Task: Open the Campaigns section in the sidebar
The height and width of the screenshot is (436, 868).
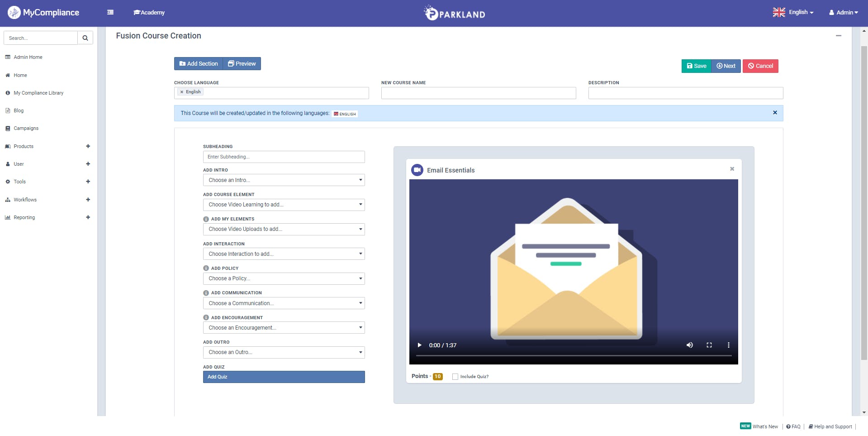Action: [x=25, y=128]
